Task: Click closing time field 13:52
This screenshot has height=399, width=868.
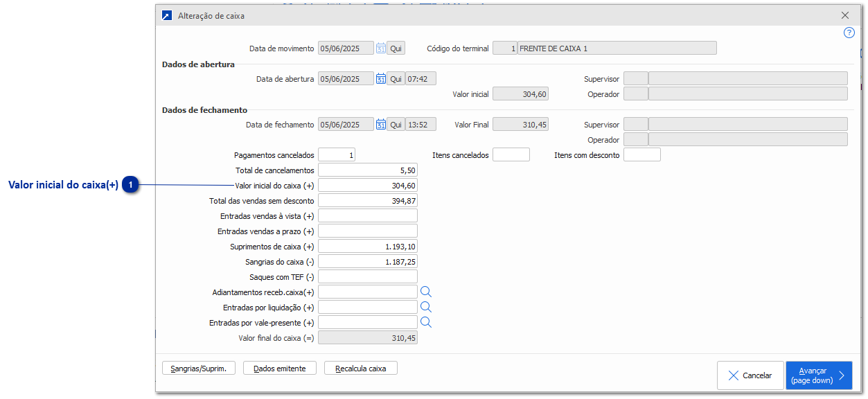Action: coord(420,125)
